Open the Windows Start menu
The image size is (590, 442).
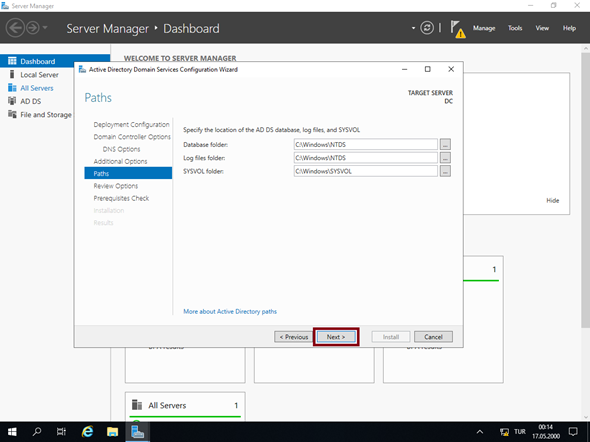12,432
